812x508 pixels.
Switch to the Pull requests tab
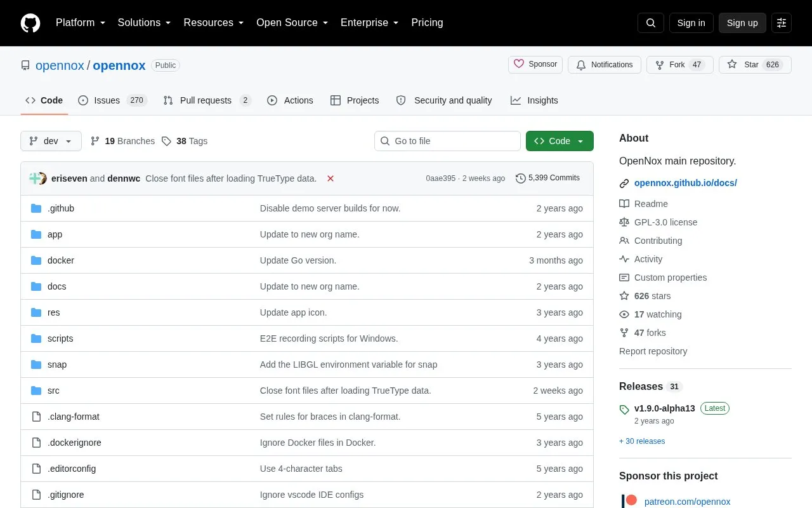pyautogui.click(x=207, y=100)
